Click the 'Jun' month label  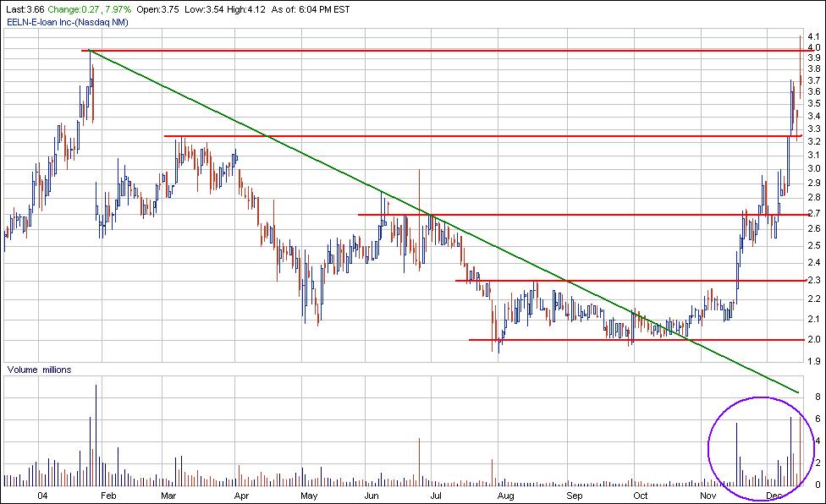(372, 496)
